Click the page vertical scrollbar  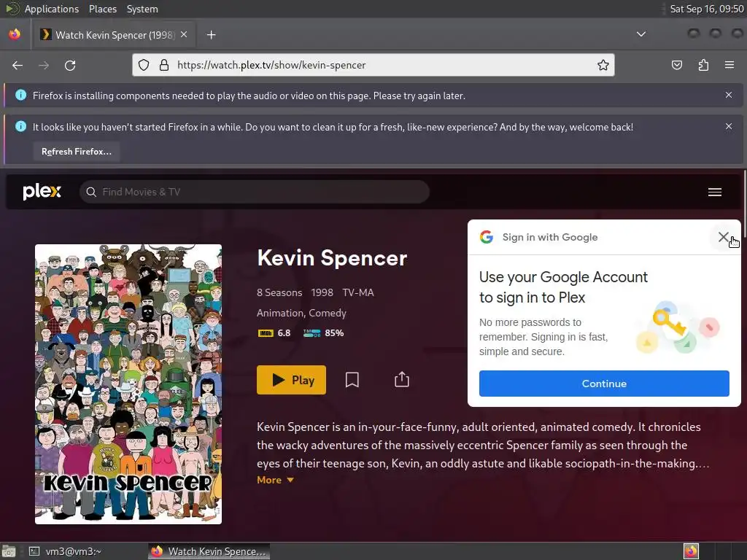(744, 204)
